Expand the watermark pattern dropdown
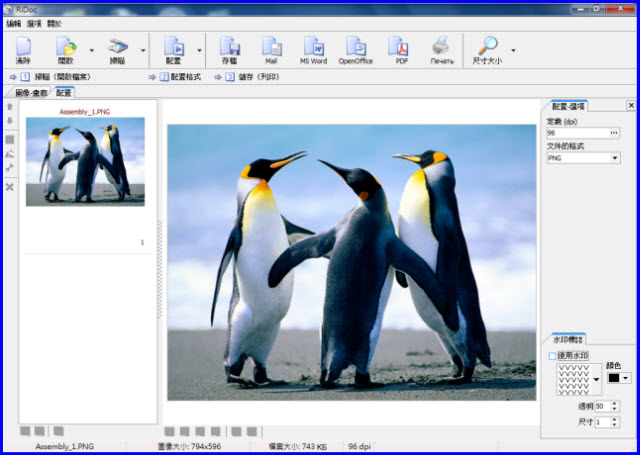The height and width of the screenshot is (455, 640). click(x=597, y=379)
